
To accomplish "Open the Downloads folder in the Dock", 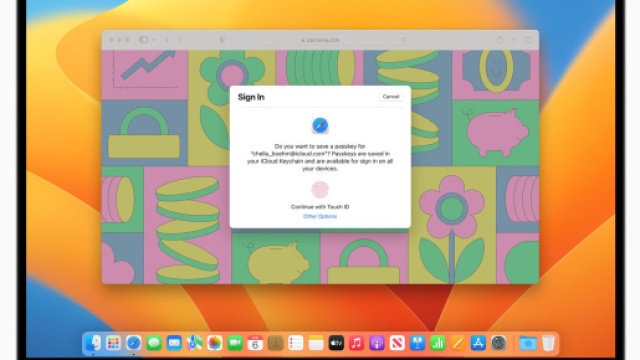I will pyautogui.click(x=528, y=343).
